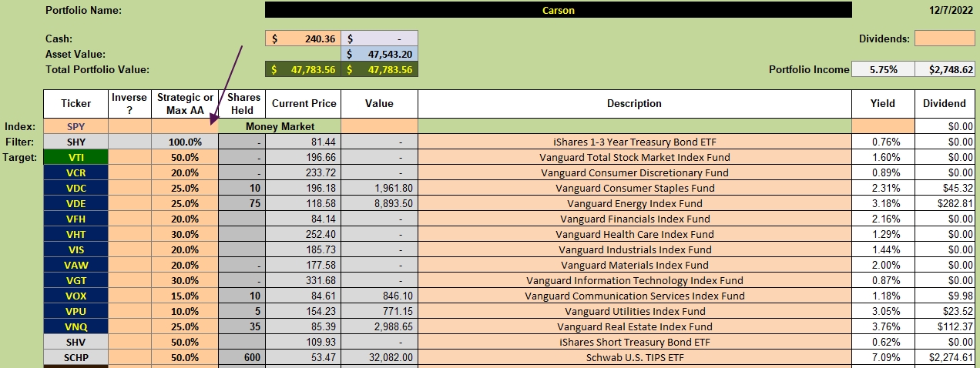The height and width of the screenshot is (368, 980).
Task: Click VPU dividend cell $23.52
Action: point(945,311)
